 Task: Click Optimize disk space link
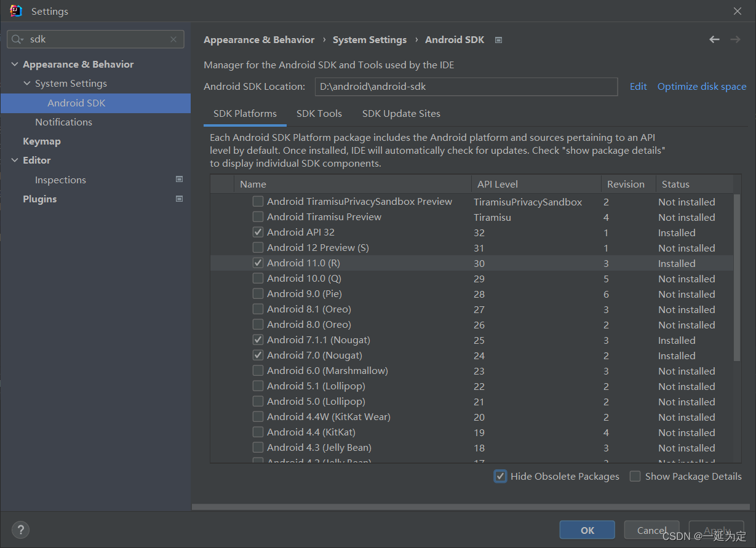pos(702,86)
